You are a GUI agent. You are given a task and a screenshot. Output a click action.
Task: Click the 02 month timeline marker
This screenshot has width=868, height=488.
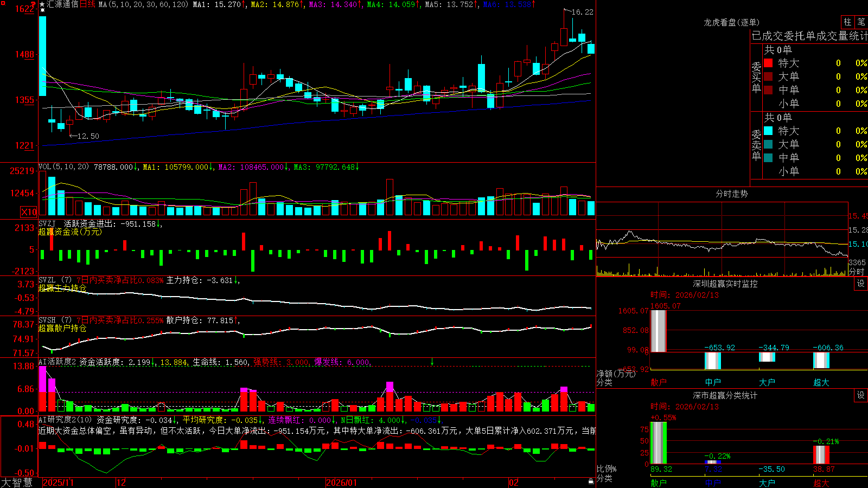514,483
